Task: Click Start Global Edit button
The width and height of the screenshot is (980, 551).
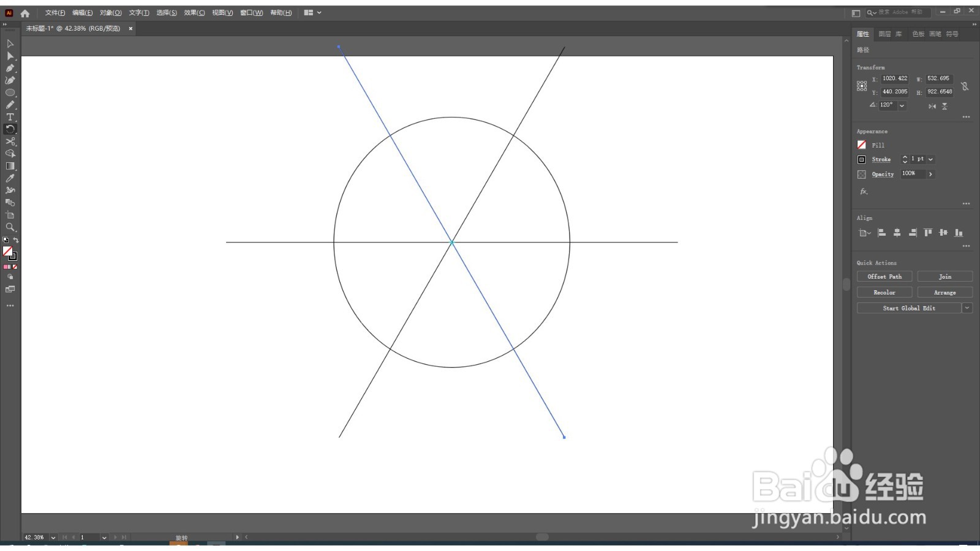Action: [x=909, y=308]
